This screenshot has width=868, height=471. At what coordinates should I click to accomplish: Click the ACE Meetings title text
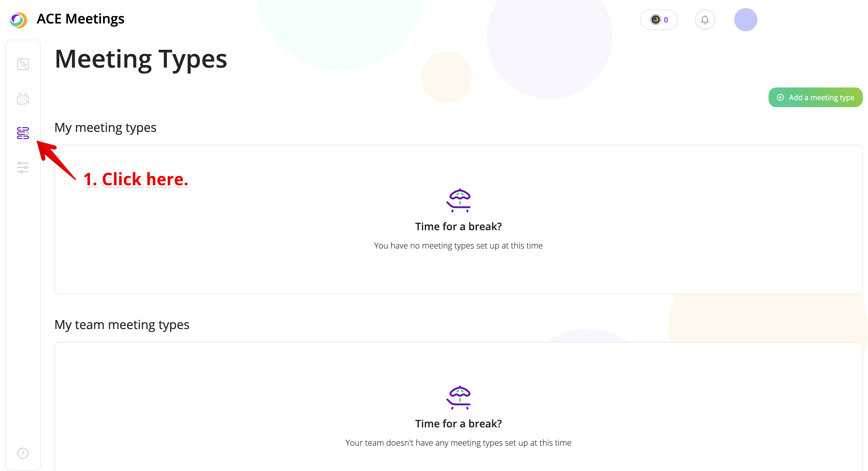click(80, 19)
